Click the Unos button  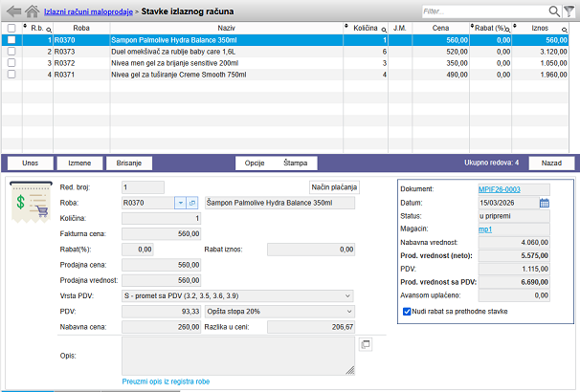tap(30, 163)
